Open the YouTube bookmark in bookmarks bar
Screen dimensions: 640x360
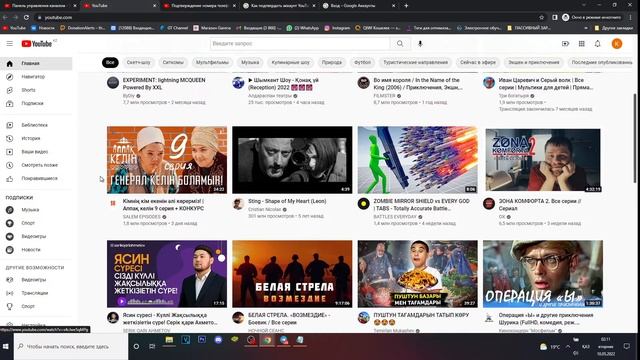tap(14, 28)
